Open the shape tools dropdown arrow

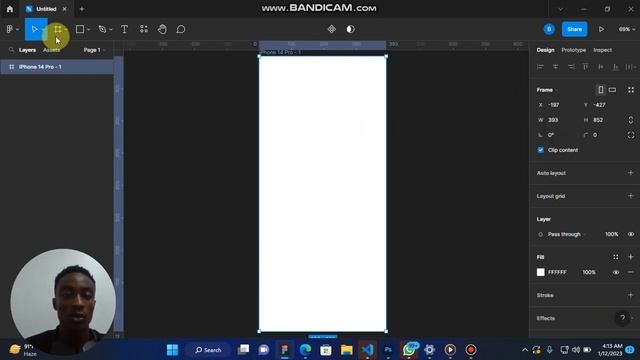(x=89, y=30)
